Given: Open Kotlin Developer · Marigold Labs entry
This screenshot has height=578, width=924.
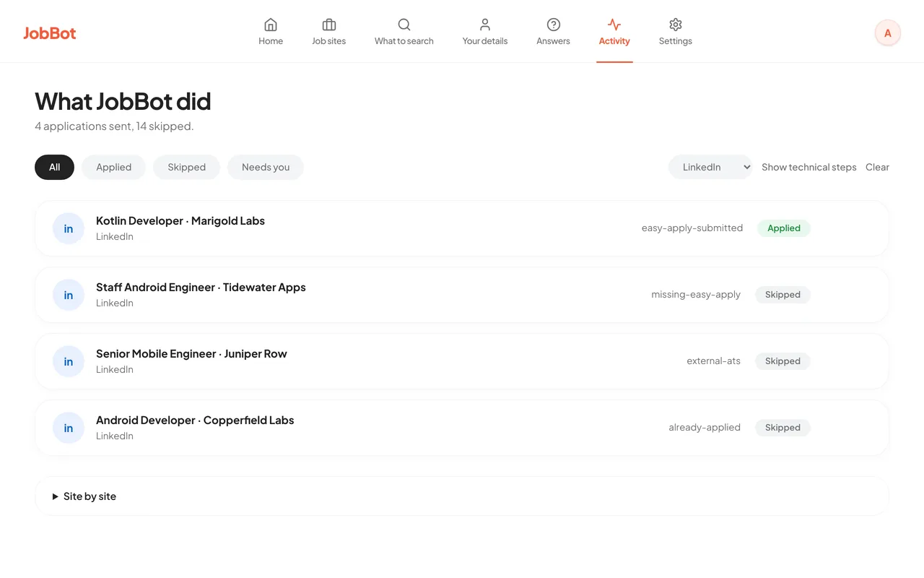Looking at the screenshot, I should pyautogui.click(x=462, y=228).
